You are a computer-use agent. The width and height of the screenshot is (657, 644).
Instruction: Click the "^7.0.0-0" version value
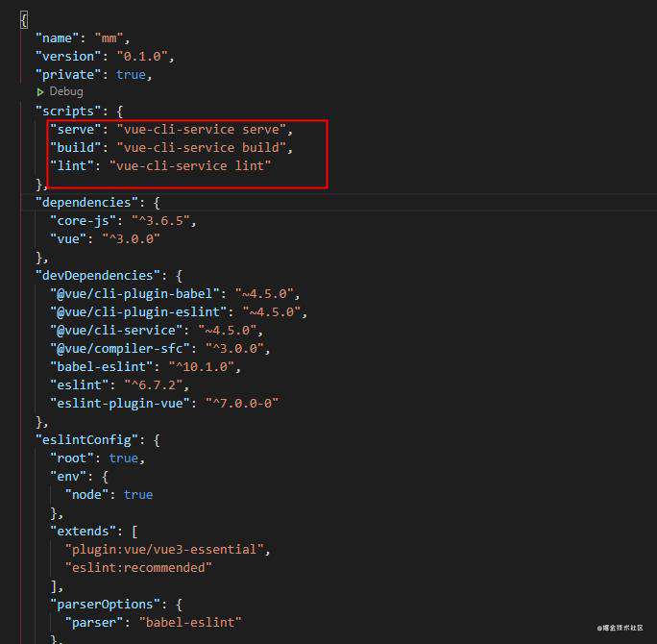coord(242,404)
